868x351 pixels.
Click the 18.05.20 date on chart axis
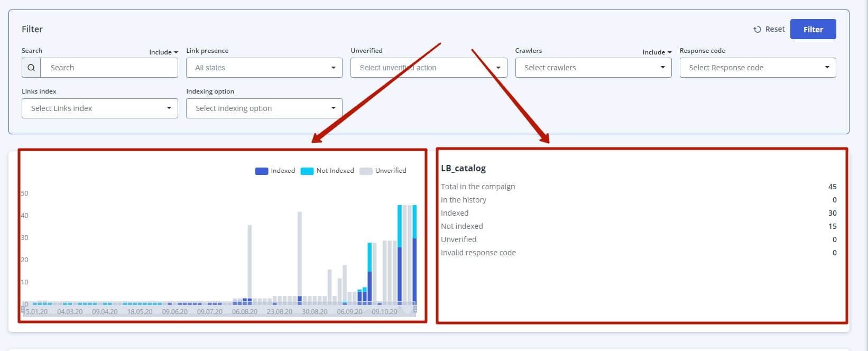(x=140, y=312)
